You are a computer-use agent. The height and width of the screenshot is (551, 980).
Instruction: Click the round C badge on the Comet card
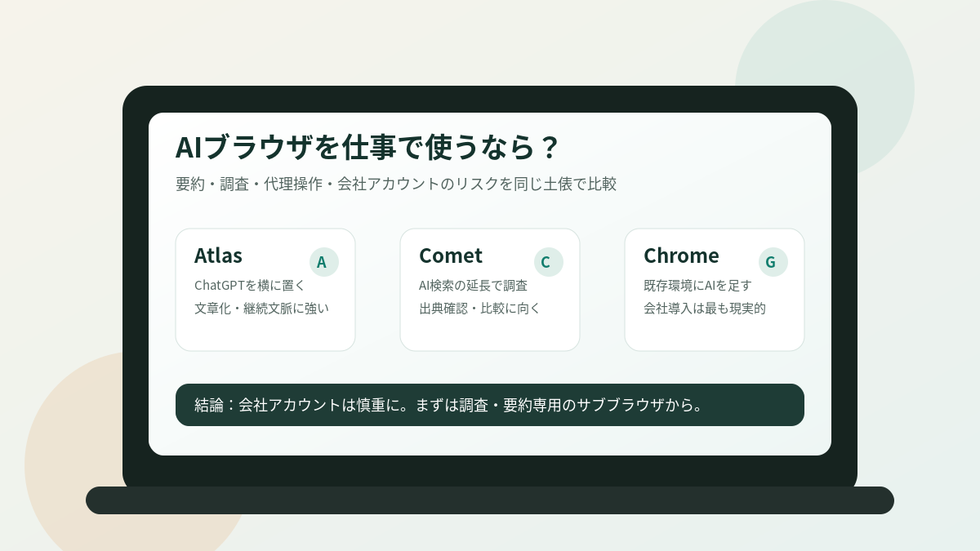click(x=549, y=262)
